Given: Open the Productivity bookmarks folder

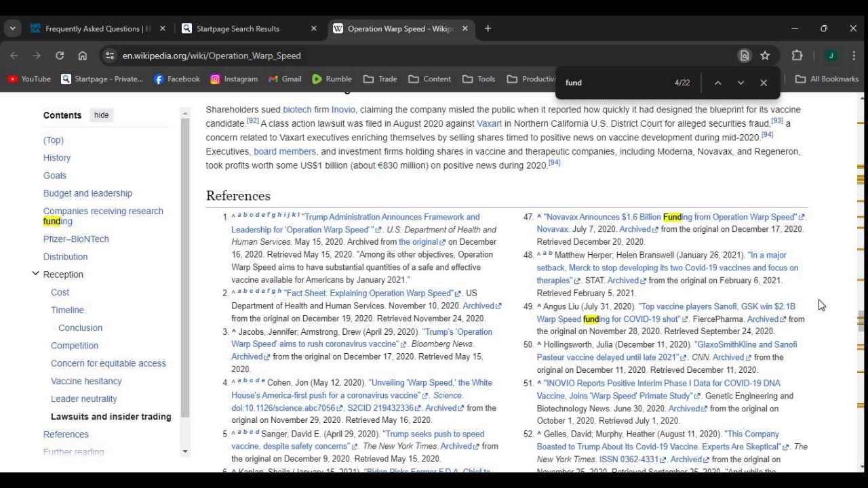Looking at the screenshot, I should pos(532,79).
